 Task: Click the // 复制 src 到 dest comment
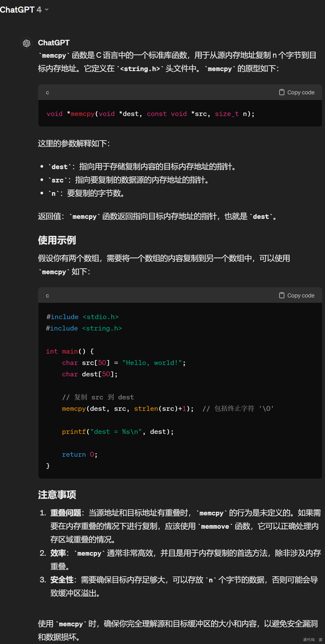pos(98,397)
